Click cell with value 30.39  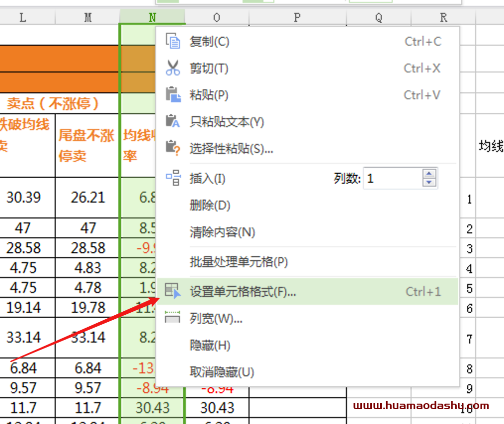click(x=27, y=198)
